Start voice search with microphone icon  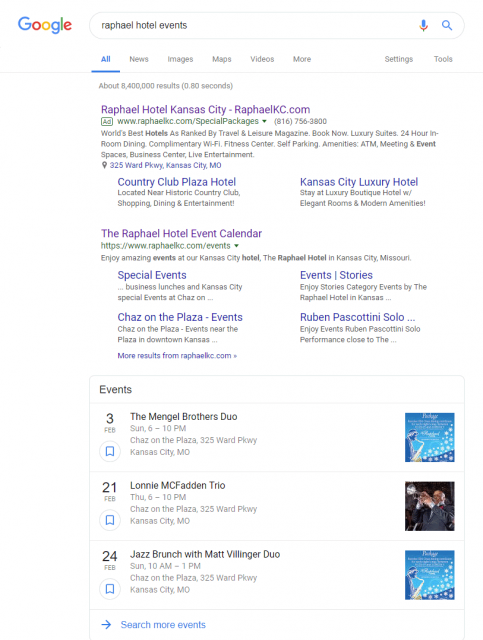[x=423, y=25]
